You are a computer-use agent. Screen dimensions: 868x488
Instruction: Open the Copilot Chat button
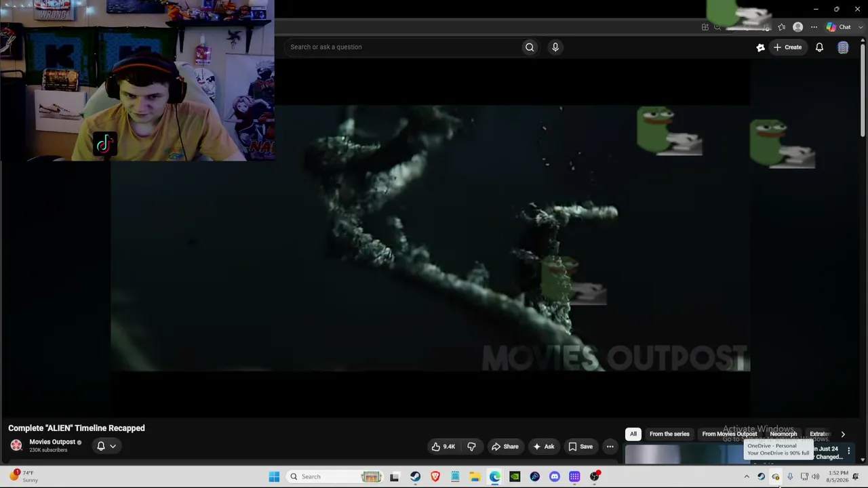click(x=839, y=27)
